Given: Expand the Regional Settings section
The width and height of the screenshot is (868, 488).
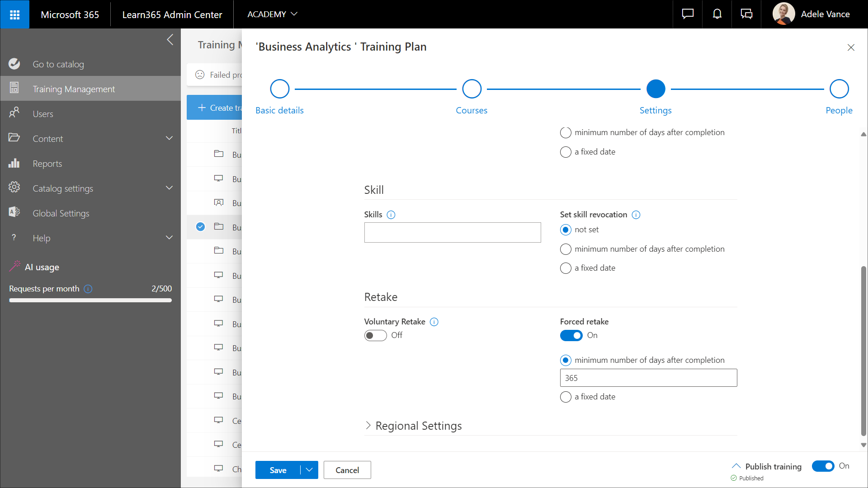Looking at the screenshot, I should [x=368, y=426].
